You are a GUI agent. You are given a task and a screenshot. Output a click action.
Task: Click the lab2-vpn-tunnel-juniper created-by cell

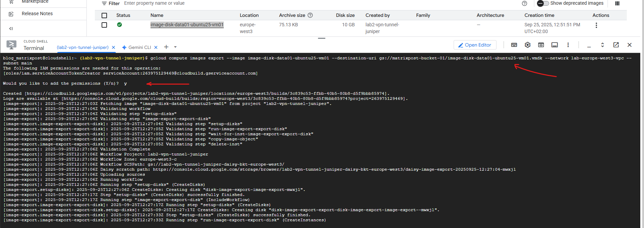click(x=382, y=28)
